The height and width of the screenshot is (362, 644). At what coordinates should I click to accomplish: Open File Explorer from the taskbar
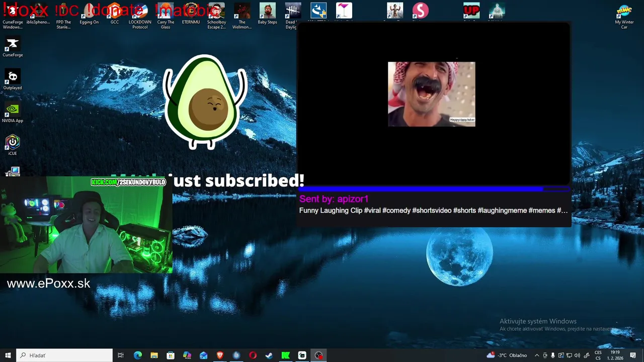click(154, 355)
